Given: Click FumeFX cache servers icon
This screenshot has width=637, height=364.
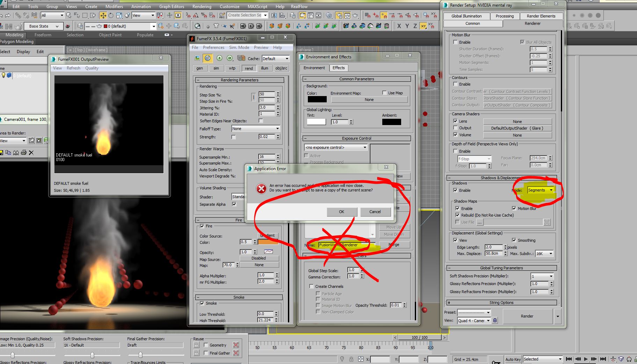Looking at the screenshot, I should tap(241, 58).
